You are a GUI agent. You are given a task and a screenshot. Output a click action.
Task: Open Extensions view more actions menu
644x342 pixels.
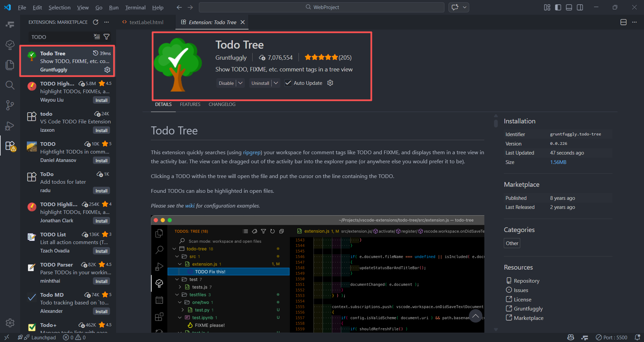[106, 22]
